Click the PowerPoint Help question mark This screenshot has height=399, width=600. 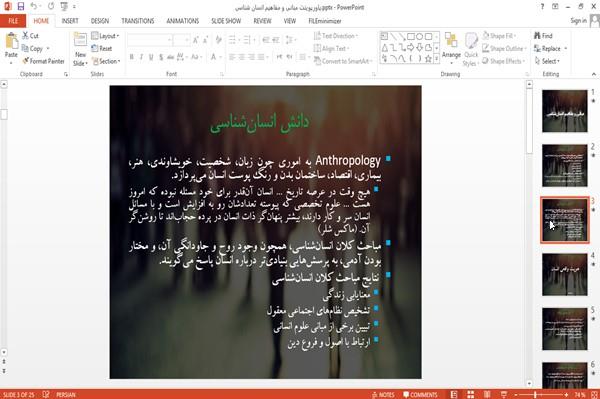tap(542, 7)
